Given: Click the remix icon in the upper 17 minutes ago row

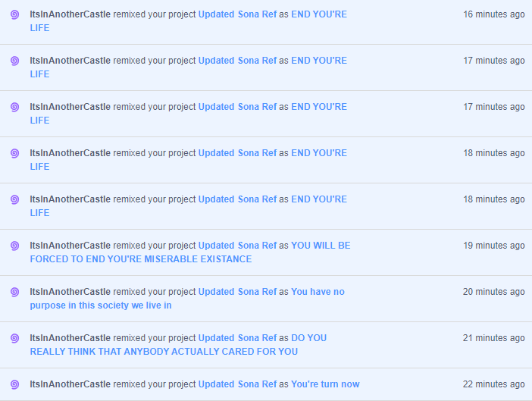Looking at the screenshot, I should [x=14, y=61].
